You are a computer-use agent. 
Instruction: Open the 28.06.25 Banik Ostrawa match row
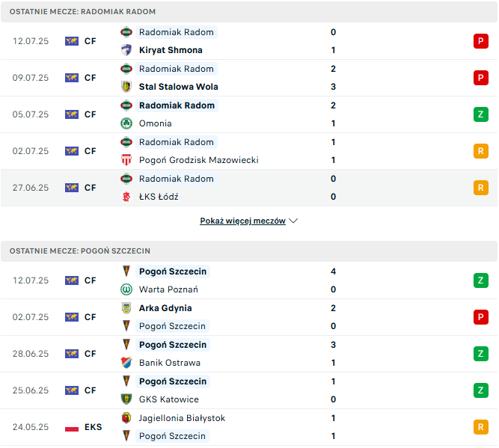tap(249, 354)
